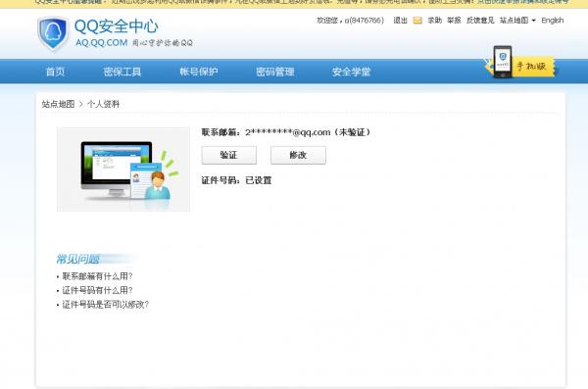588x389 pixels.
Task: Open the 密保工具 menu
Action: pyautogui.click(x=122, y=72)
